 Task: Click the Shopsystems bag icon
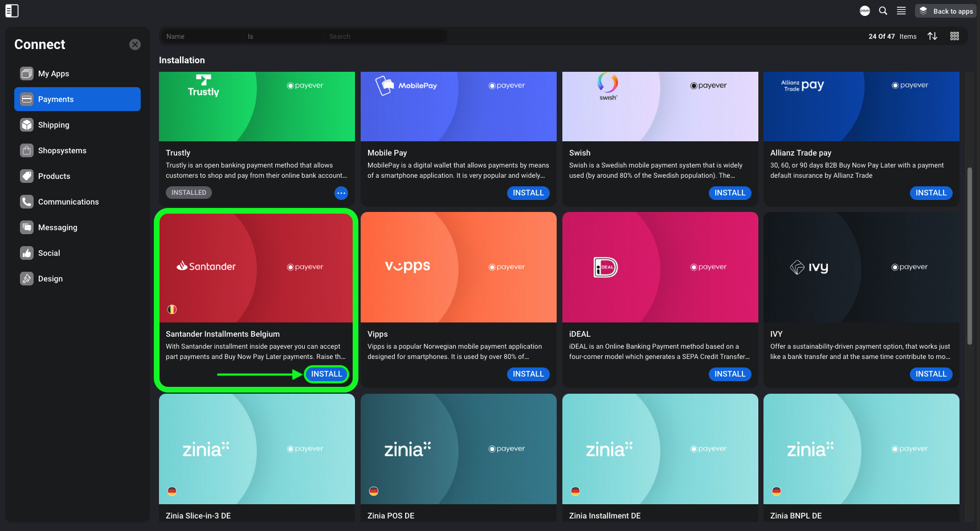(27, 150)
